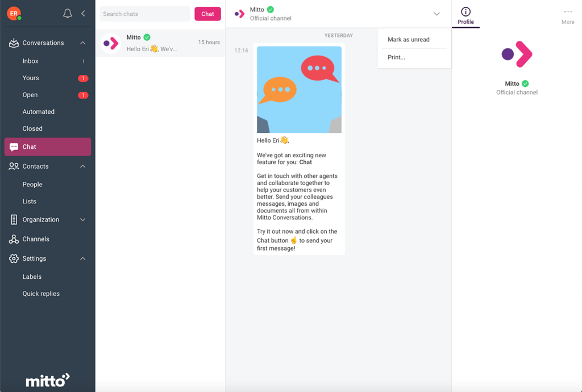Click the pink Chat button

coord(207,14)
